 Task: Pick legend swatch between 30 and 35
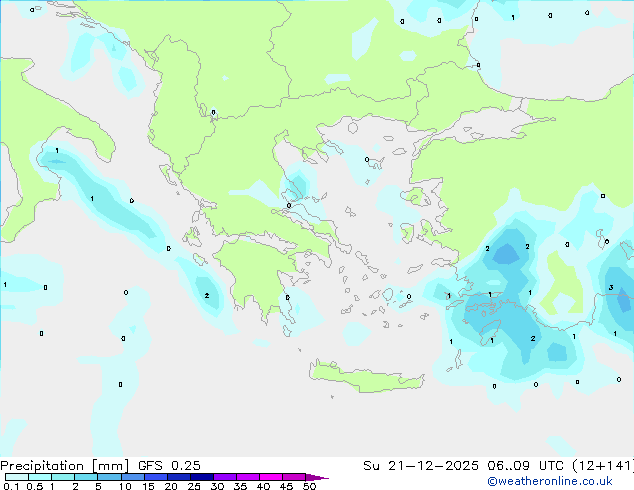[x=225, y=477]
